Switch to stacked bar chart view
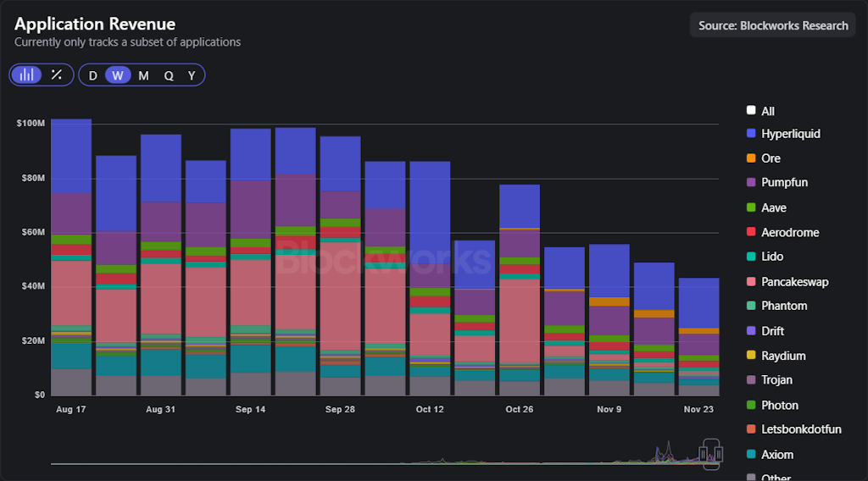The image size is (868, 481). tap(27, 75)
